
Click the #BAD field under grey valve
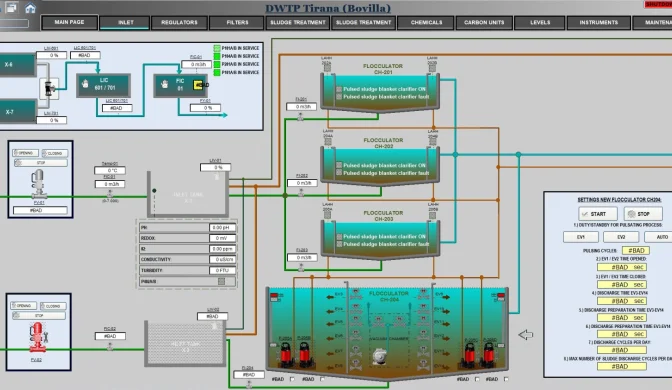click(x=40, y=210)
